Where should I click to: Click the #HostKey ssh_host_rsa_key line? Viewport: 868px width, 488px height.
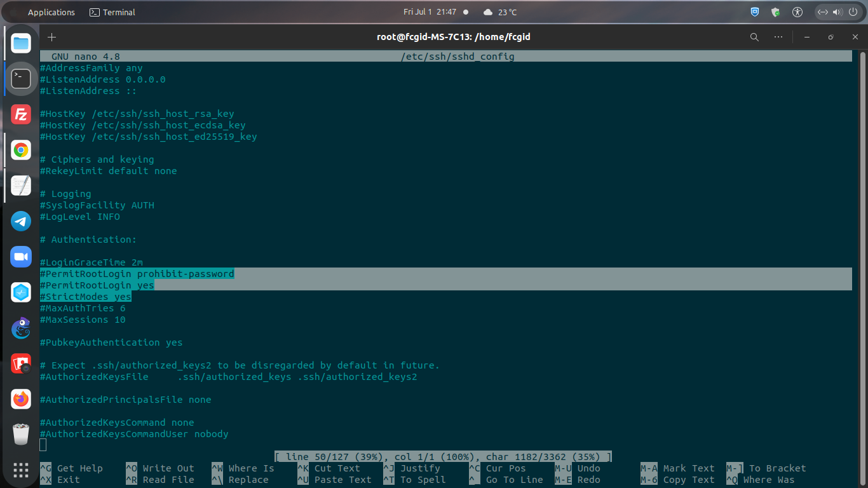coord(137,114)
